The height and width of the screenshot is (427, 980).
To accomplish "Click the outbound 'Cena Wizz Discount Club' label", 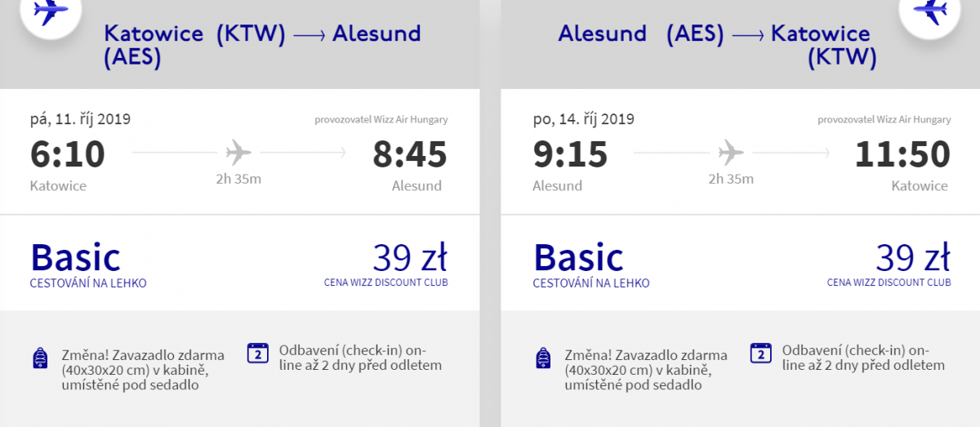I will [385, 282].
